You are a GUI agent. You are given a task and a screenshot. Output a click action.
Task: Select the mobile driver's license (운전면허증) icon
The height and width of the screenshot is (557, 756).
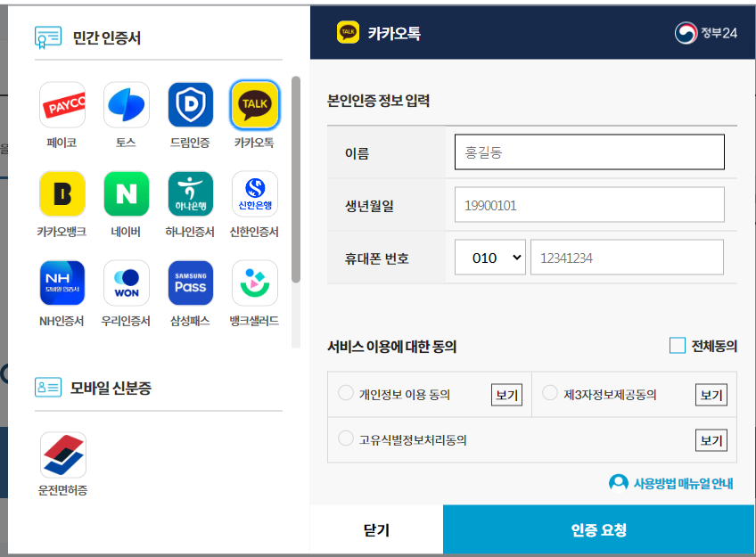tap(63, 455)
